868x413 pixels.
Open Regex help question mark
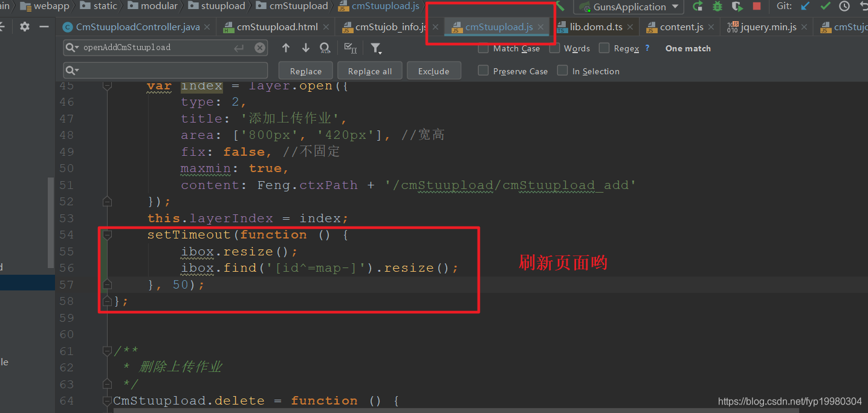click(647, 48)
